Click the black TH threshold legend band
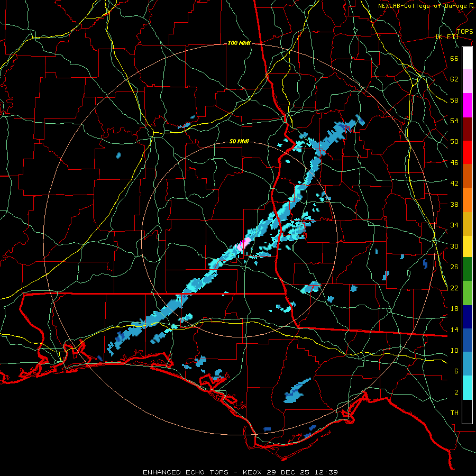 [467, 411]
